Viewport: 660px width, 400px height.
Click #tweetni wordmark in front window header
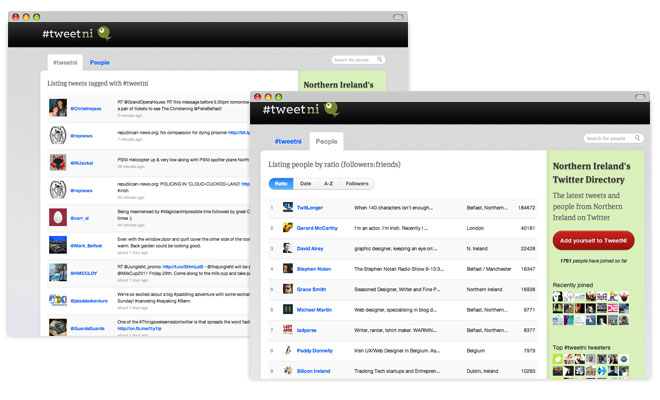[x=290, y=109]
